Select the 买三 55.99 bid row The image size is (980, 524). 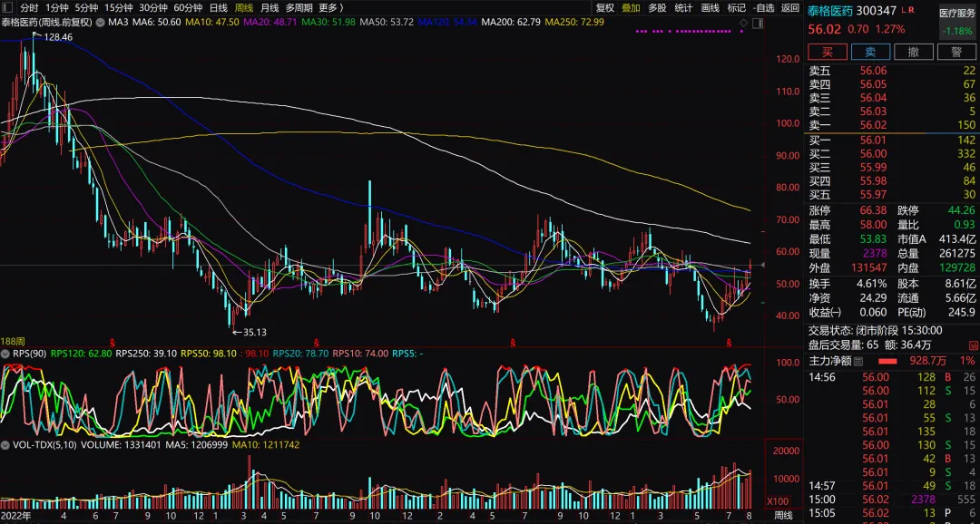pyautogui.click(x=892, y=168)
